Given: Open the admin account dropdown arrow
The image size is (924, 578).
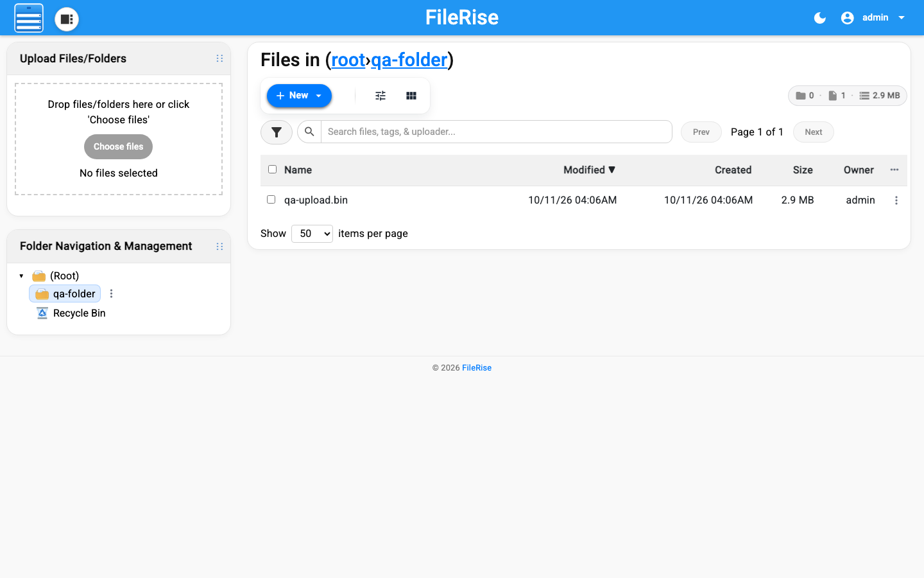Looking at the screenshot, I should tap(902, 18).
